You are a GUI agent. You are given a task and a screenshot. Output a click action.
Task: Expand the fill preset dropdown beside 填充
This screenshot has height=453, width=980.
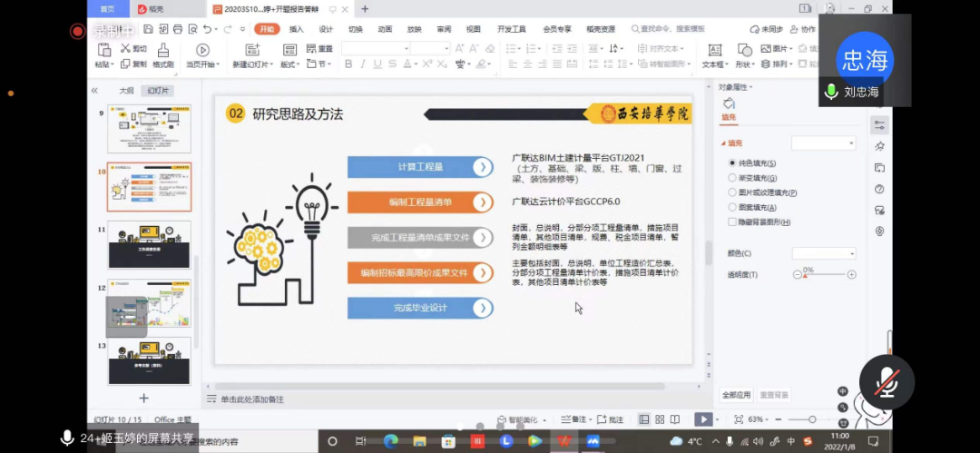(823, 143)
